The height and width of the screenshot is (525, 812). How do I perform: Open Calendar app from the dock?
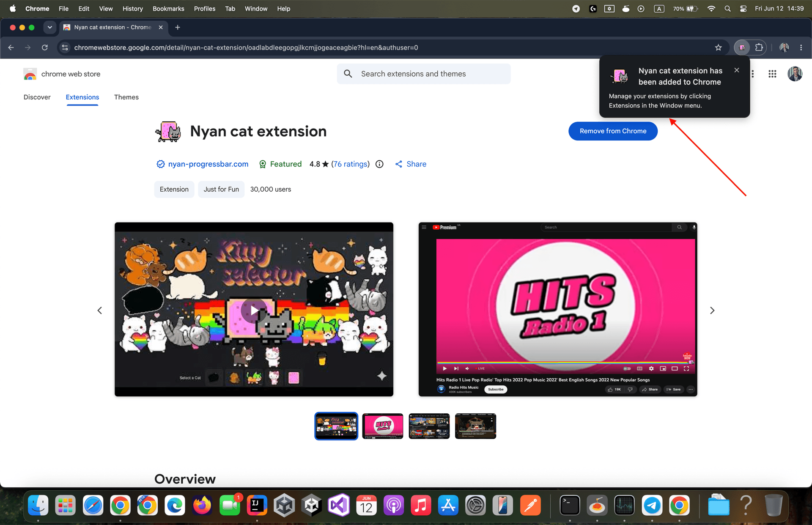pyautogui.click(x=366, y=505)
